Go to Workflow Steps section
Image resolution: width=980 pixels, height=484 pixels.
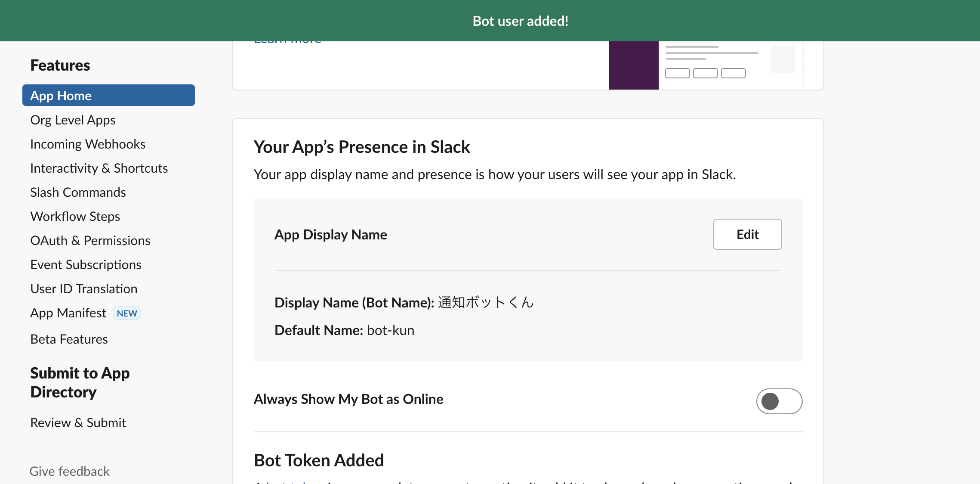pos(74,216)
